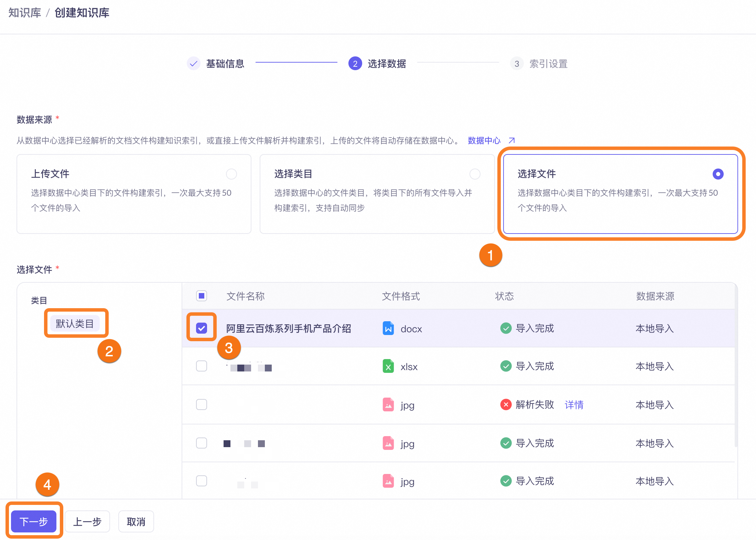Screen dimensions: 756x540
Task: Click the 3 索引设置 step
Action: click(539, 64)
